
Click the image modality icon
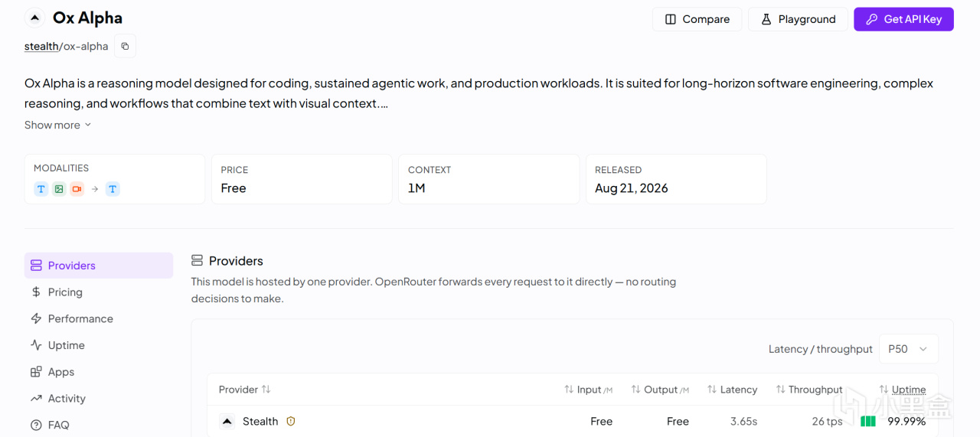tap(59, 189)
